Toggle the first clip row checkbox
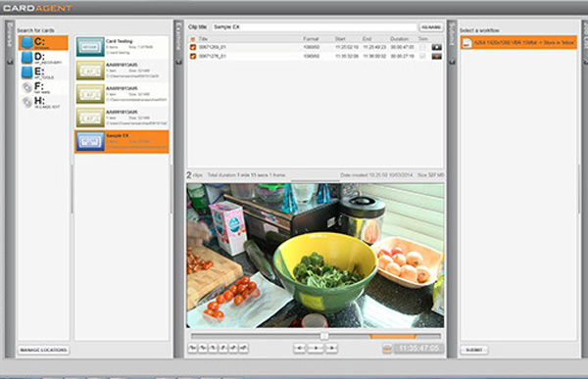The width and height of the screenshot is (588, 379). [x=193, y=47]
